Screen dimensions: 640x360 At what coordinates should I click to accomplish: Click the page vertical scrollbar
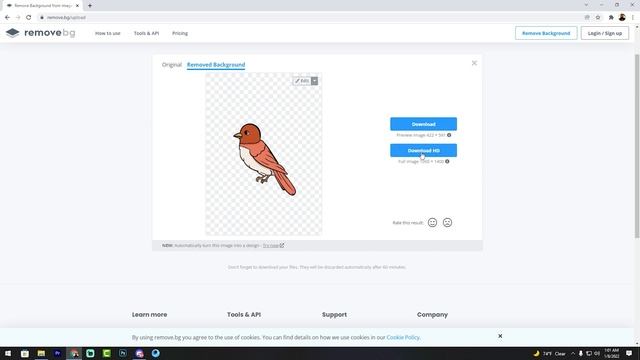tap(637, 146)
